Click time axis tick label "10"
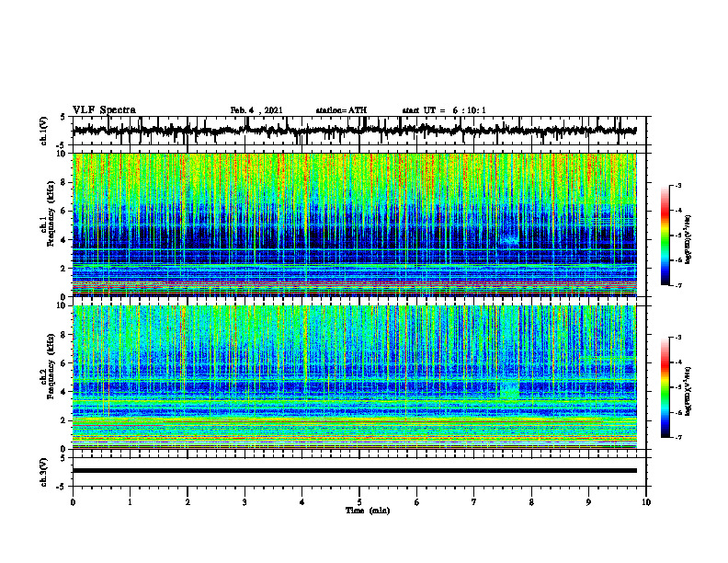The height and width of the screenshot is (563, 728). click(x=646, y=502)
